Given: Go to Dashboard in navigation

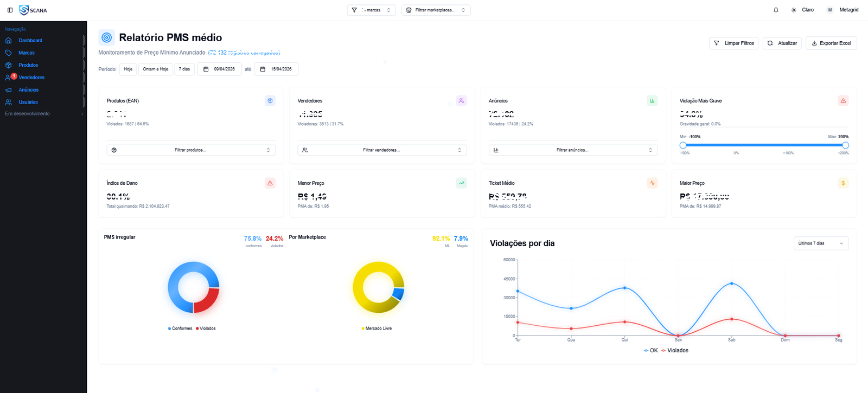Looking at the screenshot, I should point(30,41).
